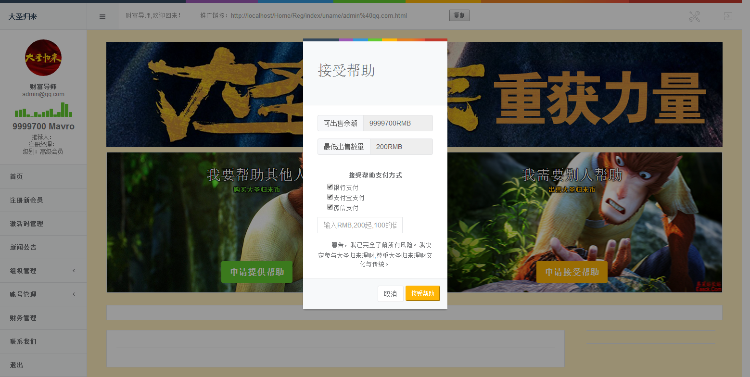This screenshot has height=377, width=750.
Task: Click the 取消 button in dialog
Action: 390,294
